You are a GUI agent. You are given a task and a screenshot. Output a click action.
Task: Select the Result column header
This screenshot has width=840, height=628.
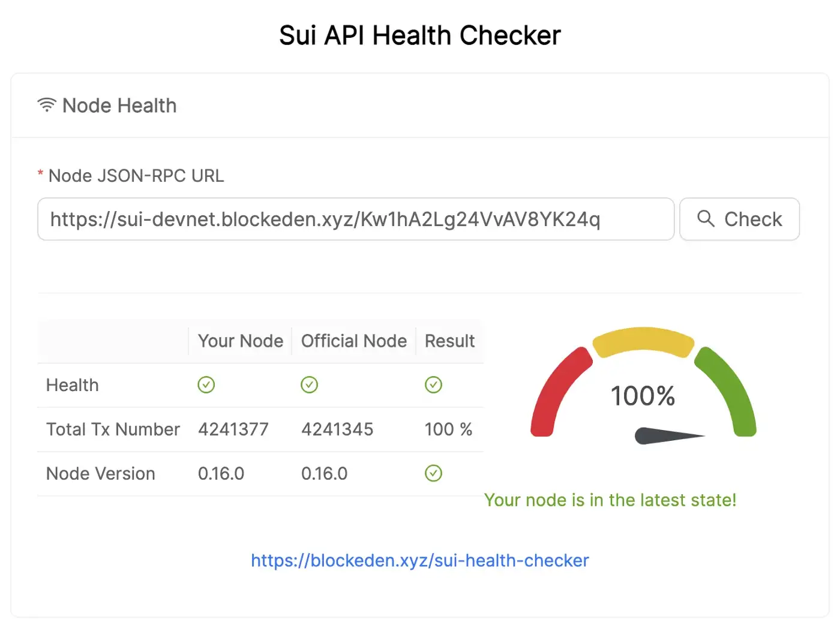(x=449, y=341)
